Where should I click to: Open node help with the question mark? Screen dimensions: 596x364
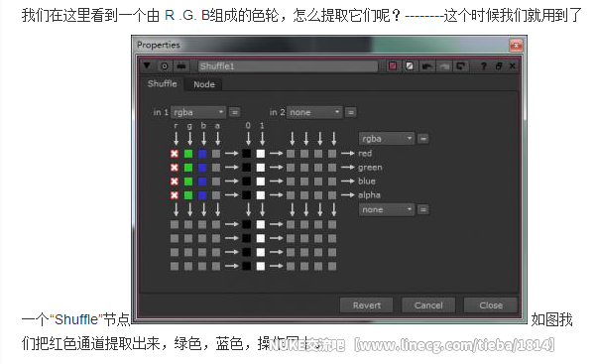pos(484,66)
